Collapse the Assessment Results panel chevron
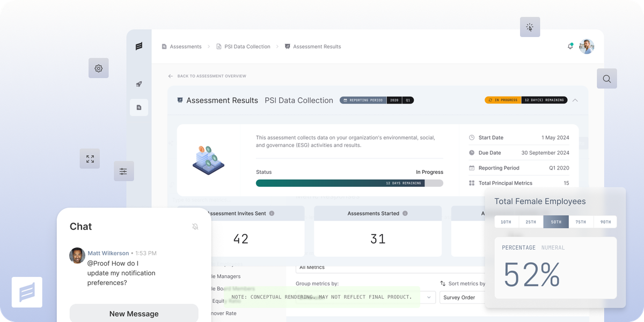 (x=575, y=100)
